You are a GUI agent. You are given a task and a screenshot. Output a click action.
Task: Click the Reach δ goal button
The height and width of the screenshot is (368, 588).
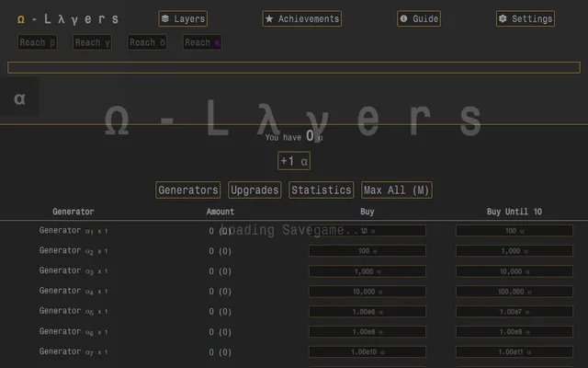point(147,42)
